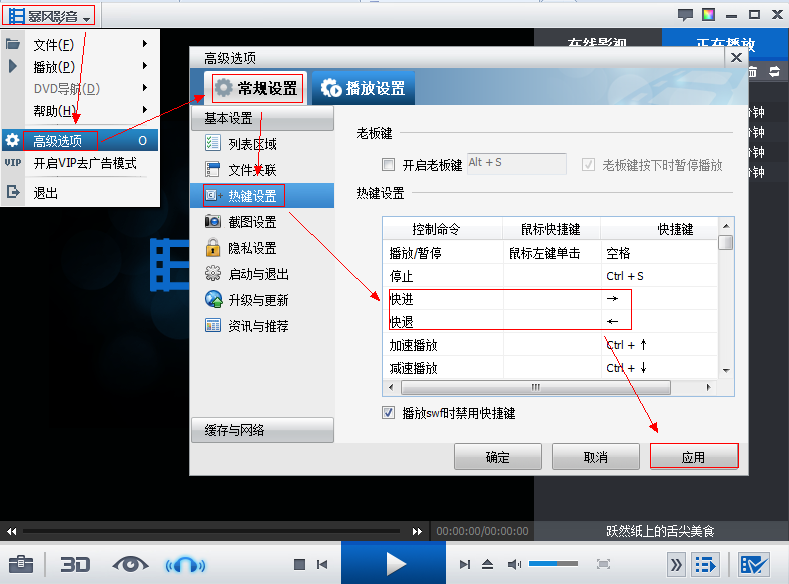Click the playback progress seek bar
Screen dimensions: 789x584
point(211,531)
